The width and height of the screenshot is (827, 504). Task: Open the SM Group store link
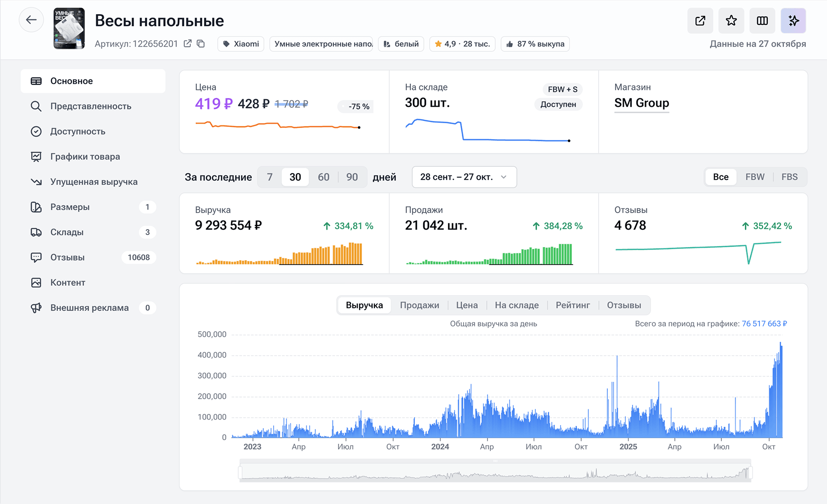pos(641,103)
